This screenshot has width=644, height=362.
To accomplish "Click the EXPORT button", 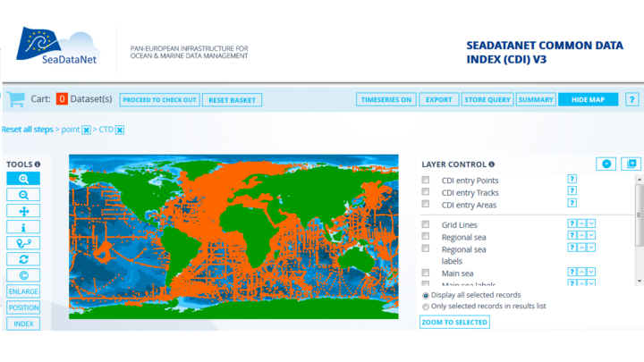I will tap(438, 99).
